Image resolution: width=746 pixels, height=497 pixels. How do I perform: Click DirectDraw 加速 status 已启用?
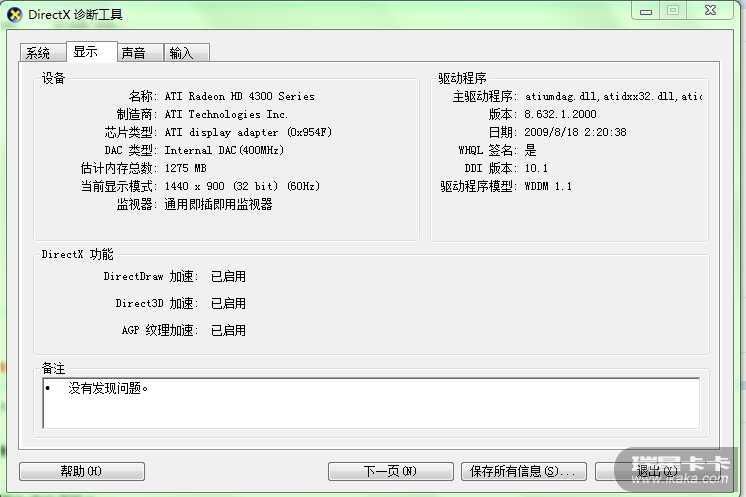click(x=228, y=277)
